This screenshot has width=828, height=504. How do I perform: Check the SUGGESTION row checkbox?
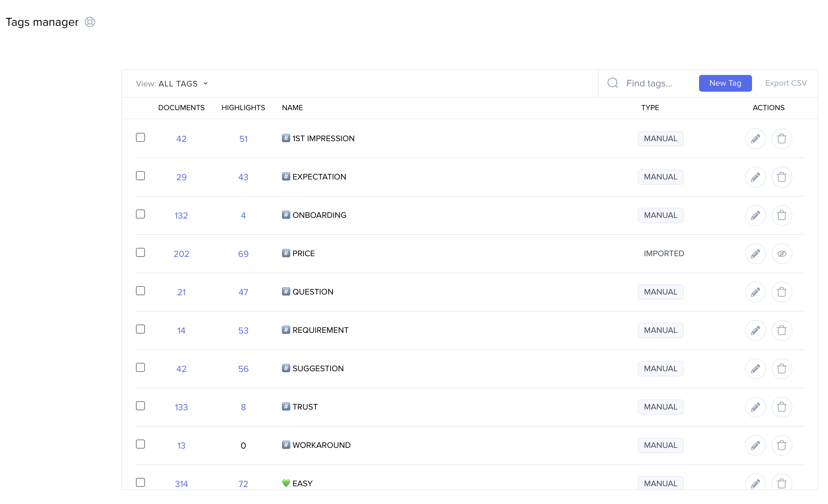(x=140, y=367)
